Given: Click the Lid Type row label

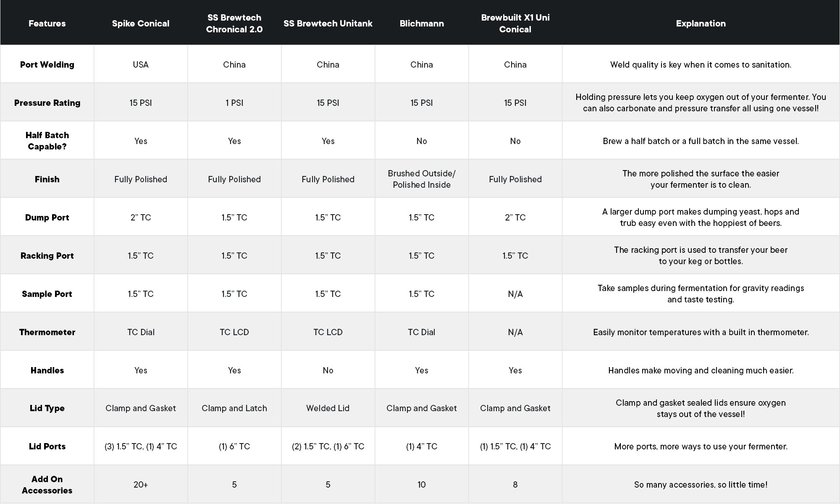Looking at the screenshot, I should (47, 408).
